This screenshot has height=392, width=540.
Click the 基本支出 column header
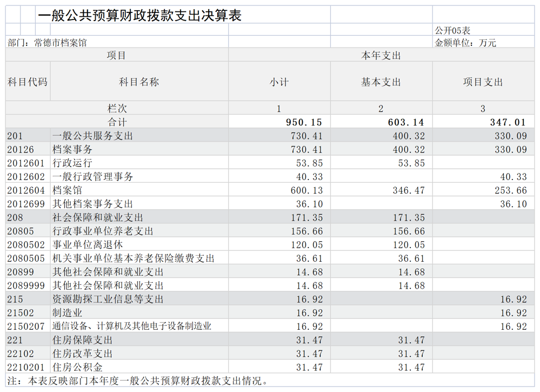click(381, 81)
